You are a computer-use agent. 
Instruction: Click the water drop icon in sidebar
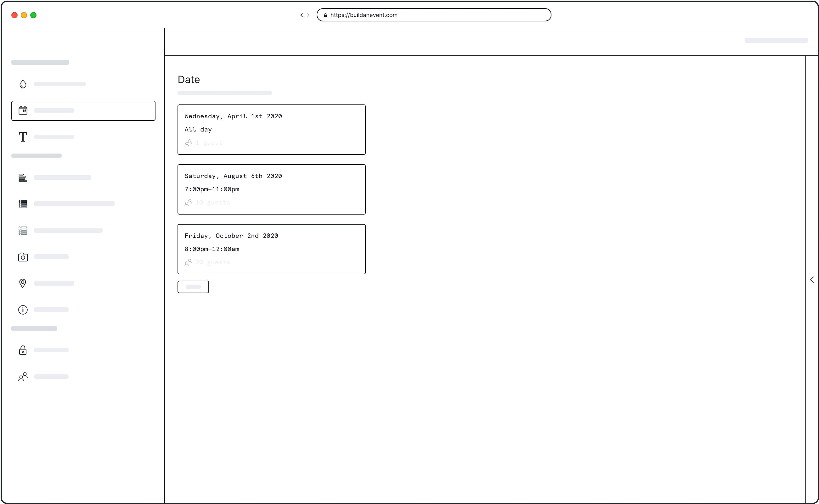[23, 84]
